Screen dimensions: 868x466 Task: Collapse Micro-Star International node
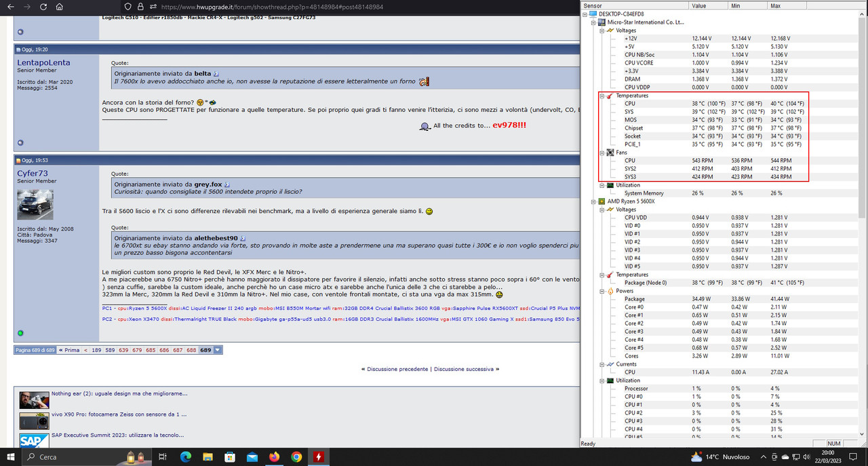point(593,22)
